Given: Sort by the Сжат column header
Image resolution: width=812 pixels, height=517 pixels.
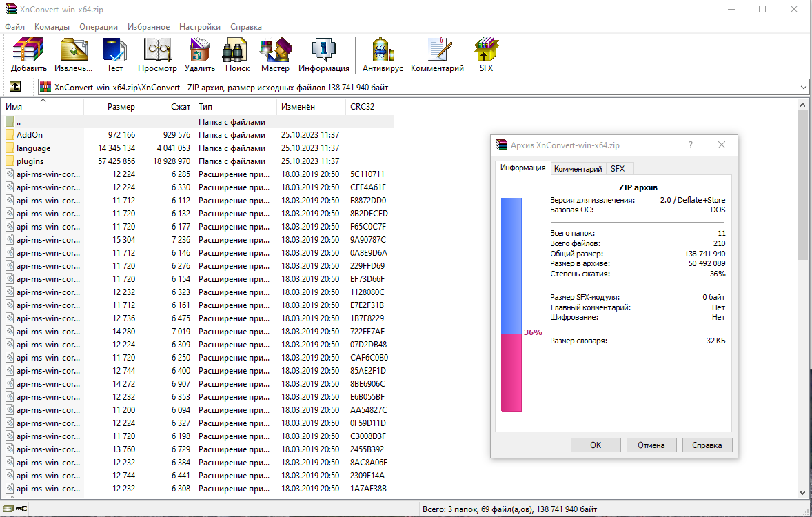Looking at the screenshot, I should point(167,107).
